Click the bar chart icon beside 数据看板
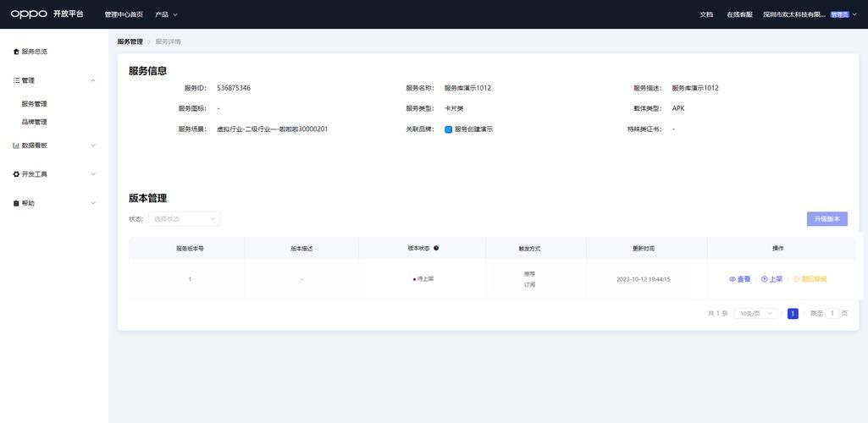The image size is (868, 423). (x=16, y=146)
